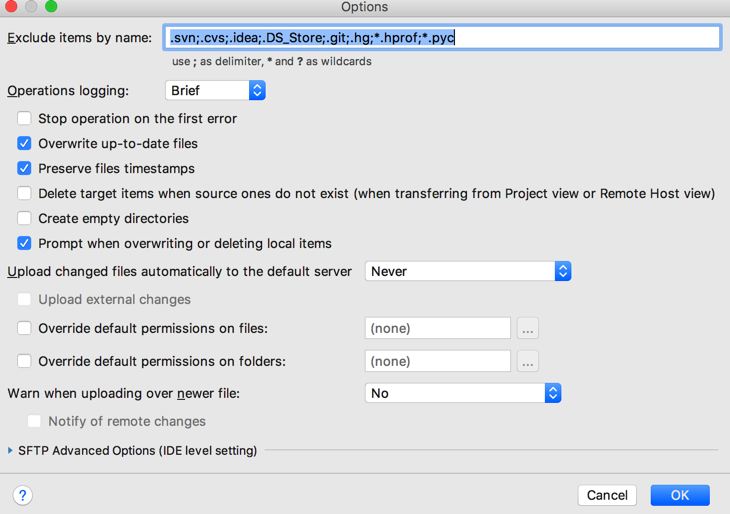The image size is (730, 514).
Task: Open Operations logging dropdown
Action: point(215,90)
